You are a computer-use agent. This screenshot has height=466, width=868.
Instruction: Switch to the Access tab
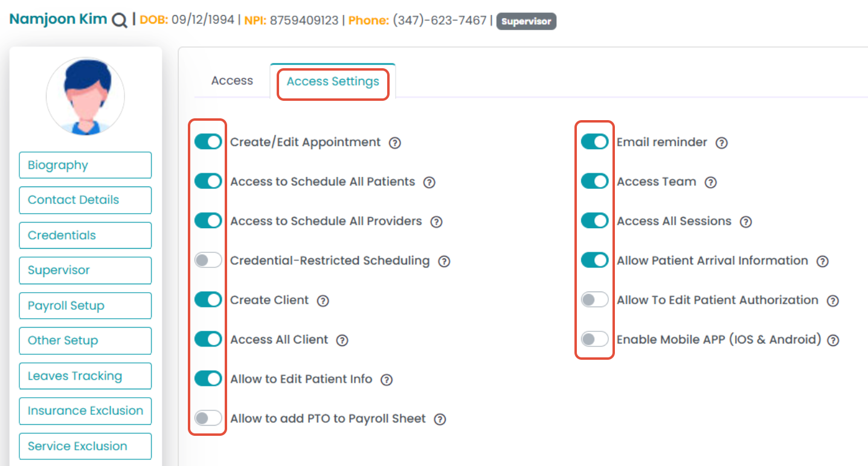tap(232, 81)
